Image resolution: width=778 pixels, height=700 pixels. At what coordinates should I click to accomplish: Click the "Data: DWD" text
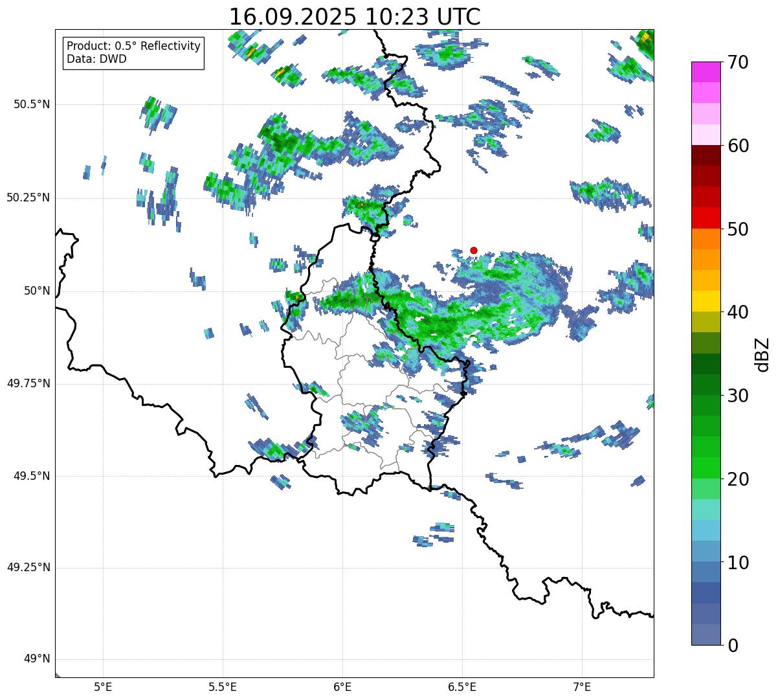click(x=96, y=59)
